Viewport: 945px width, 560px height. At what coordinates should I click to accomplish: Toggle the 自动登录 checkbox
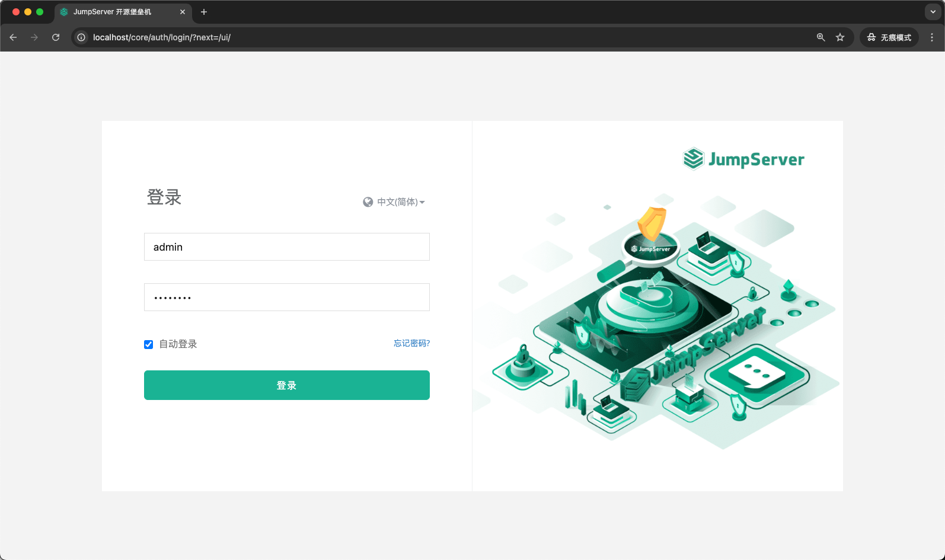click(149, 344)
